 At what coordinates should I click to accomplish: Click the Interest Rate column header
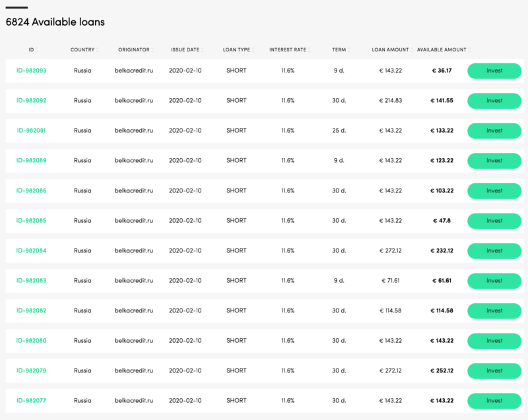pos(288,49)
